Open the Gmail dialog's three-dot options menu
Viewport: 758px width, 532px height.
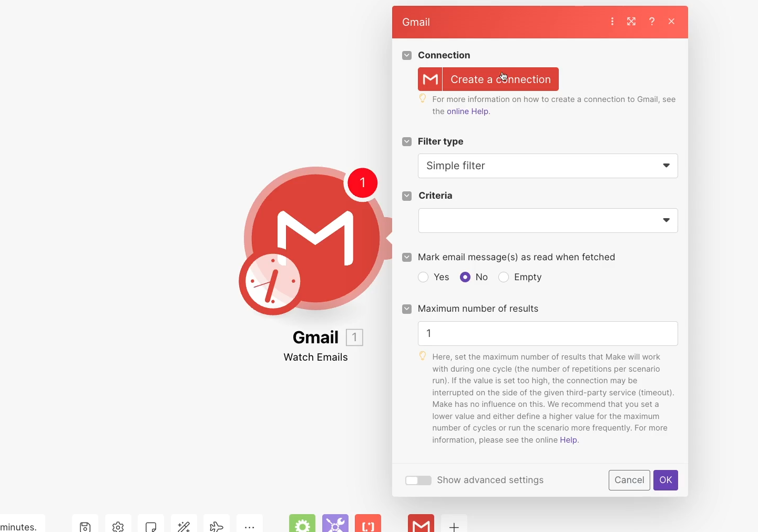[x=612, y=22]
